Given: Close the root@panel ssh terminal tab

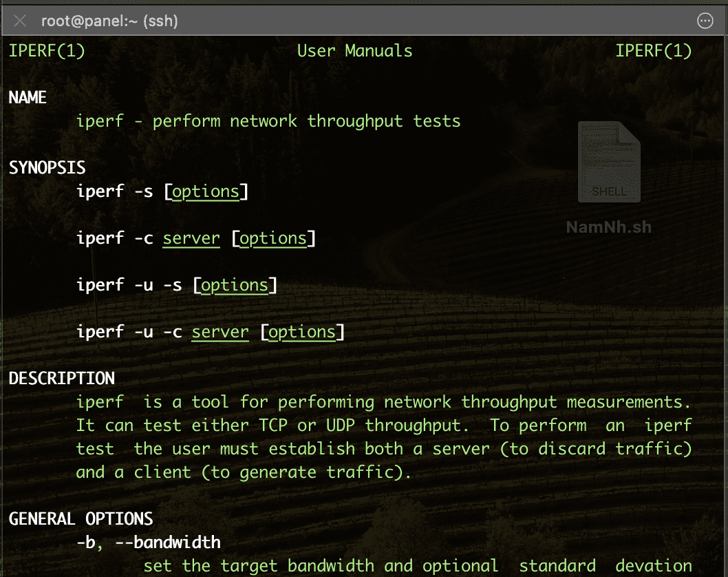Looking at the screenshot, I should coord(21,21).
